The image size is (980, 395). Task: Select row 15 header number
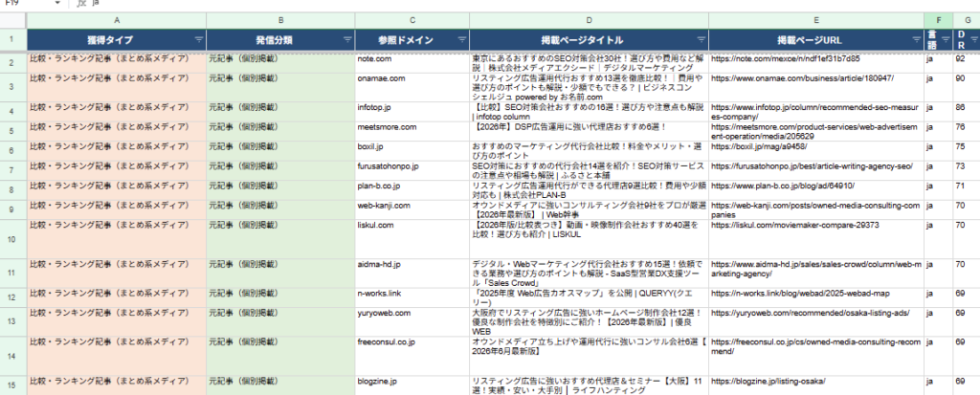tap(13, 385)
